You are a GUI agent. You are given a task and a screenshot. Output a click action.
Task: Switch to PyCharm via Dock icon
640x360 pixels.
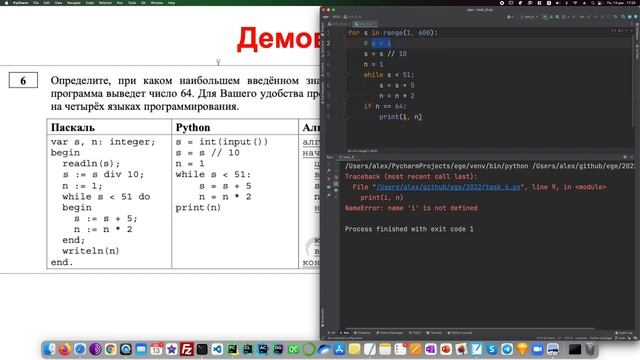(x=232, y=349)
